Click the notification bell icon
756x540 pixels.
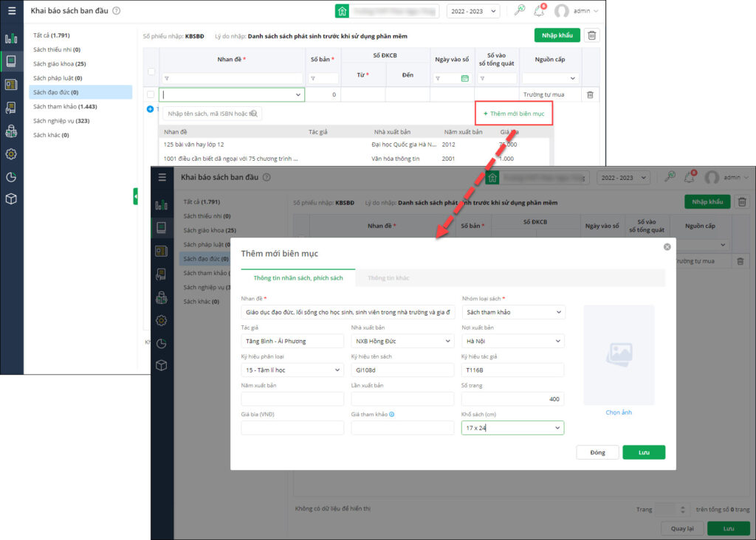[539, 10]
